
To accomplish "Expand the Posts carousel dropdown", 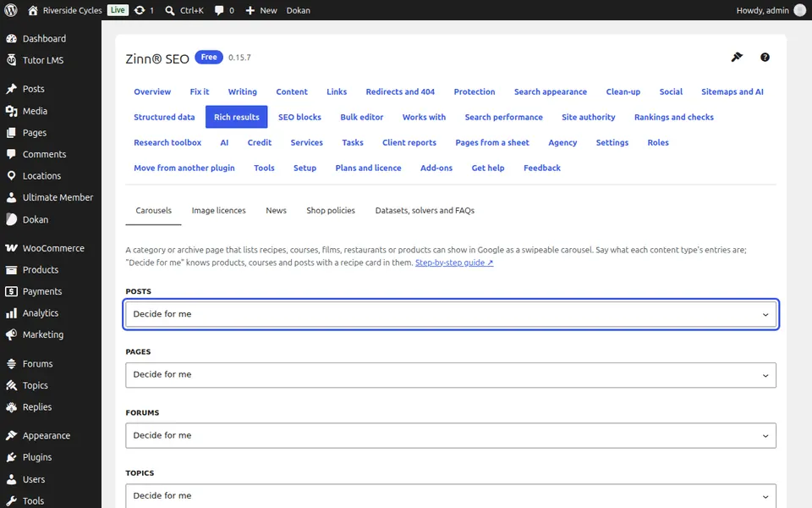I will [x=451, y=314].
